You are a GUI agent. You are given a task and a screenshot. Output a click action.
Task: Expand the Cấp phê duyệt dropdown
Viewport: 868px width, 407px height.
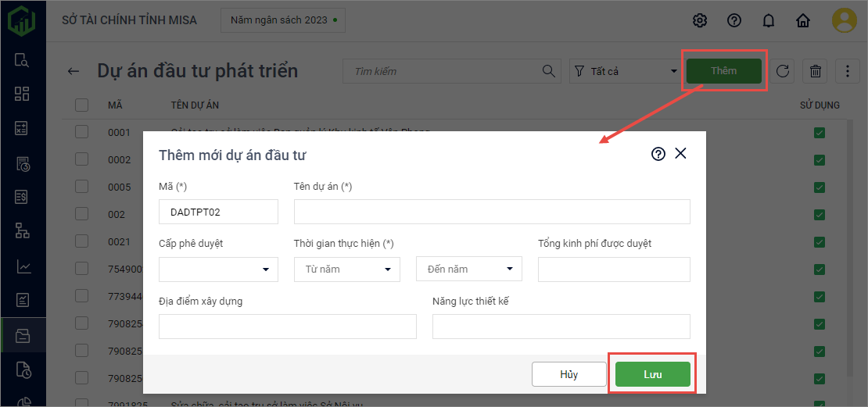click(218, 270)
